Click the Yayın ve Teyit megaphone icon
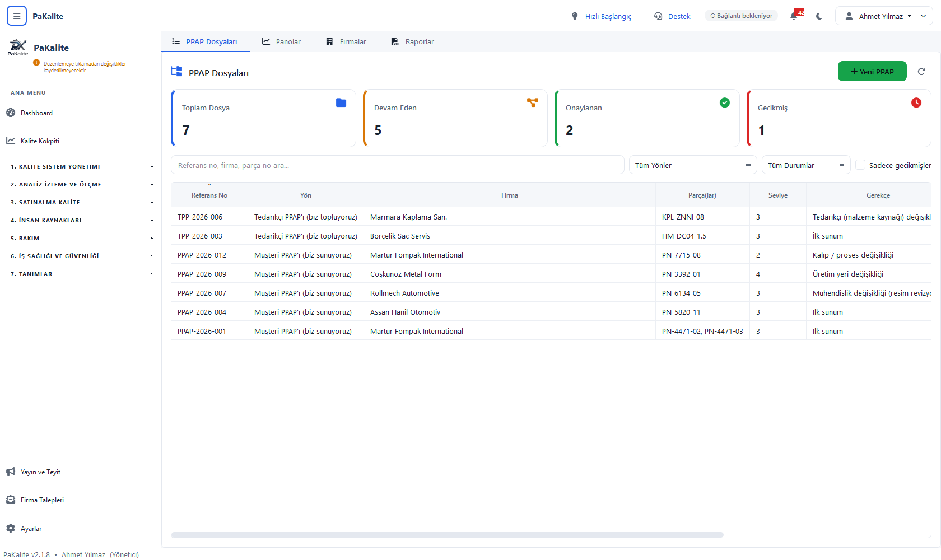This screenshot has height=560, width=941. coord(11,472)
